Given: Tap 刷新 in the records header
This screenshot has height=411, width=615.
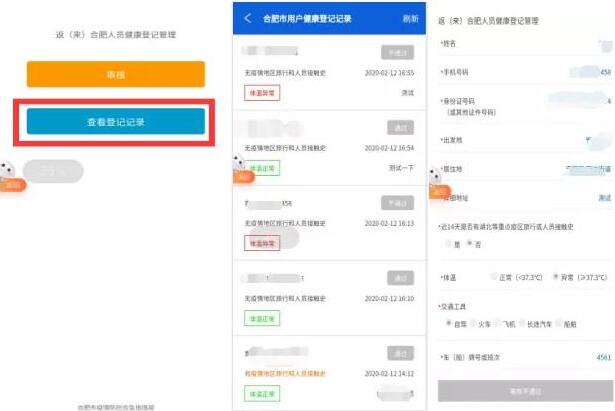Looking at the screenshot, I should 410,19.
